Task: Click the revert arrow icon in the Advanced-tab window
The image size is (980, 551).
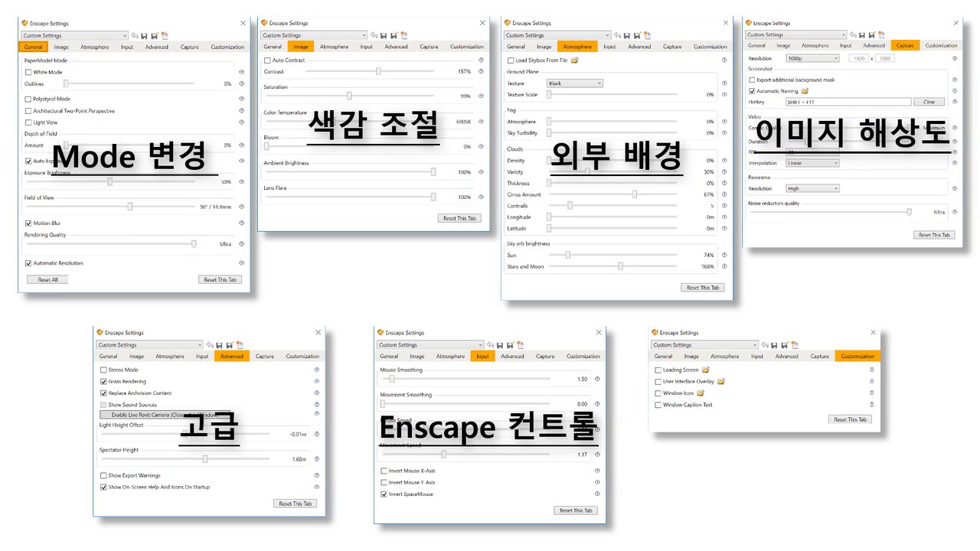Action: (x=209, y=344)
